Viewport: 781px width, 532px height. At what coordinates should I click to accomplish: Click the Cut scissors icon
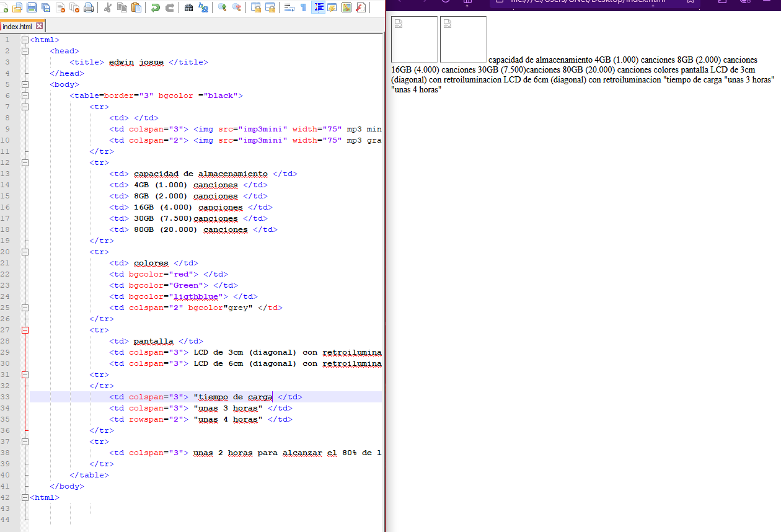[x=108, y=8]
